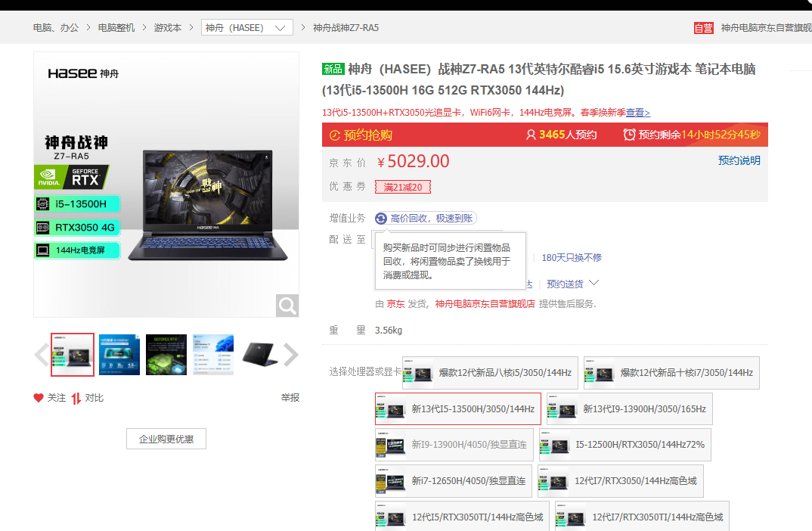
Task: Click 180天只换不修 link
Action: pos(572,257)
